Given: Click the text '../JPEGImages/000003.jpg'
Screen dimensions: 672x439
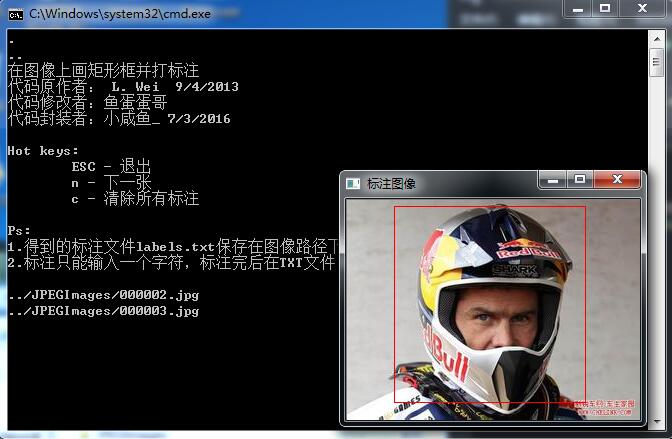Looking at the screenshot, I should [x=103, y=311].
